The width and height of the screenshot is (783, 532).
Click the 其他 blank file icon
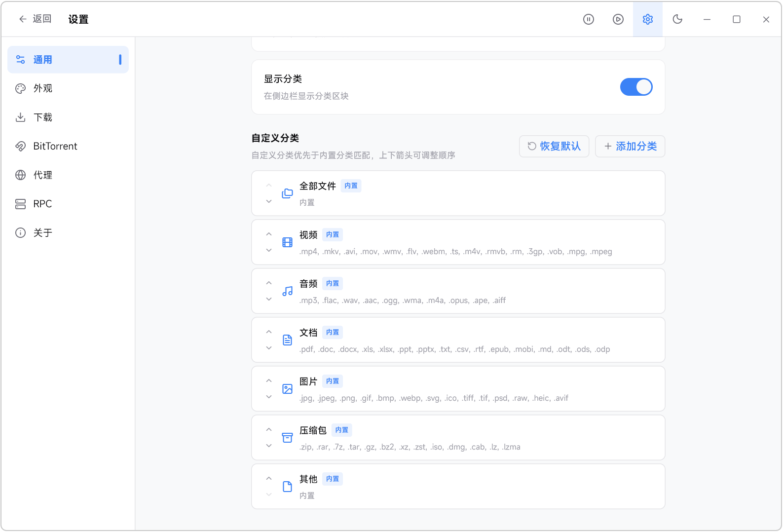(x=287, y=487)
